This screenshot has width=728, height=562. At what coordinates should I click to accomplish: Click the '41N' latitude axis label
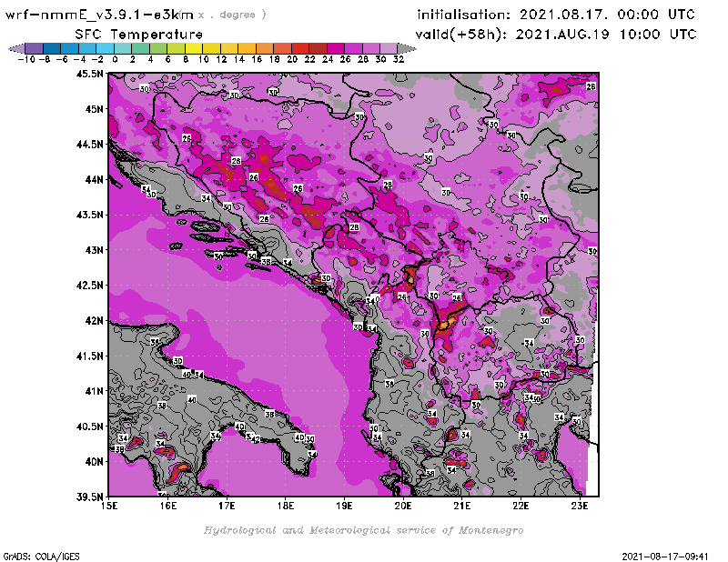pos(94,391)
